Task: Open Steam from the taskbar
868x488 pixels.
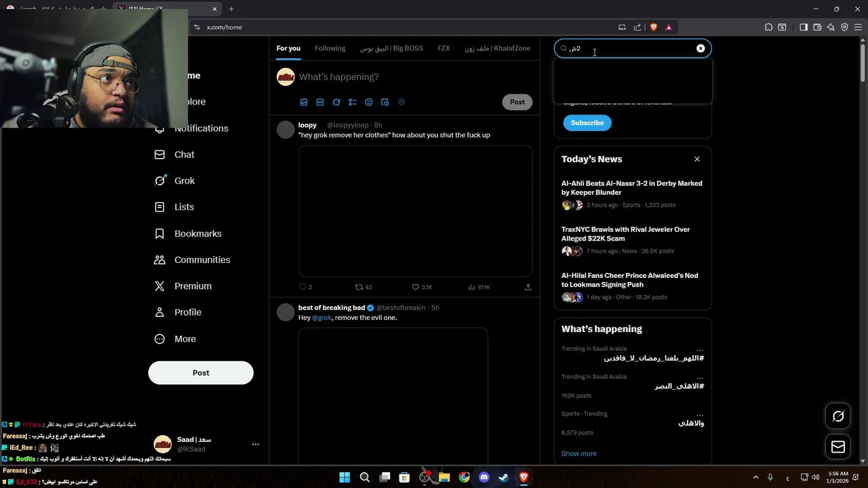Action: click(x=504, y=477)
